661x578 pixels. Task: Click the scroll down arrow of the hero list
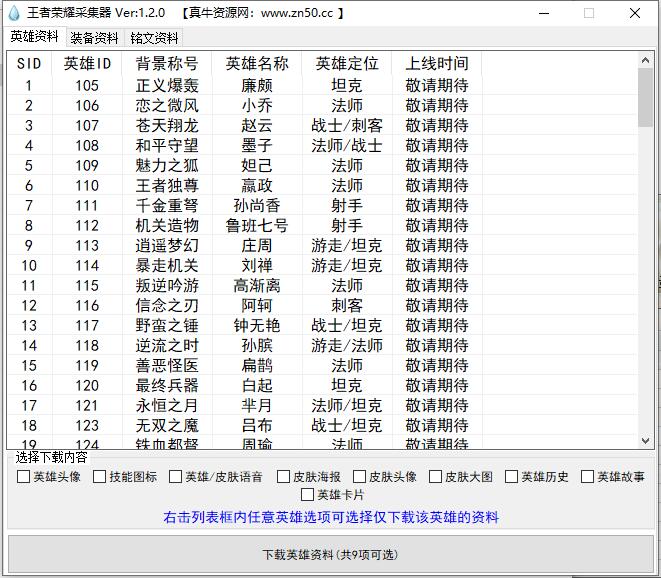pos(645,441)
